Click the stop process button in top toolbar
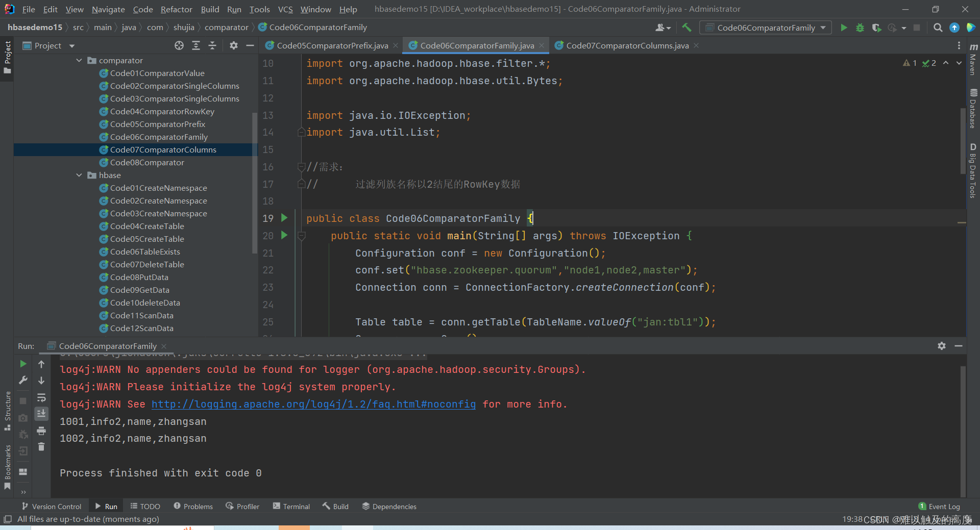Viewport: 980px width, 530px height. (x=917, y=28)
